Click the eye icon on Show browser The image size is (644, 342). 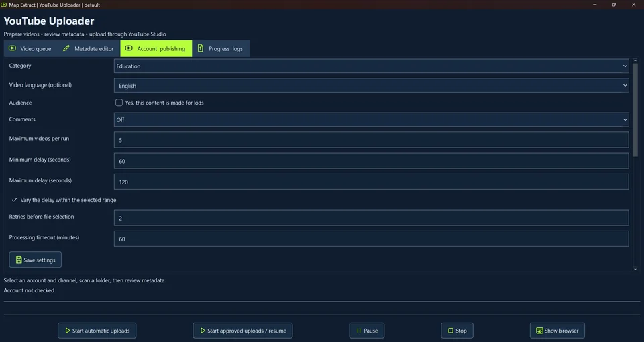coord(539,331)
